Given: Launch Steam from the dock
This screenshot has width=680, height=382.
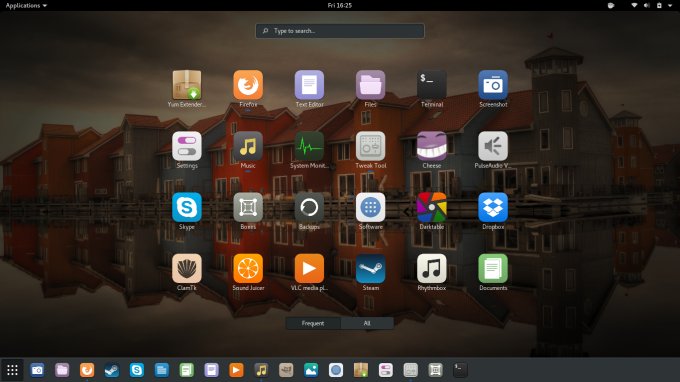Looking at the screenshot, I should click(x=112, y=370).
